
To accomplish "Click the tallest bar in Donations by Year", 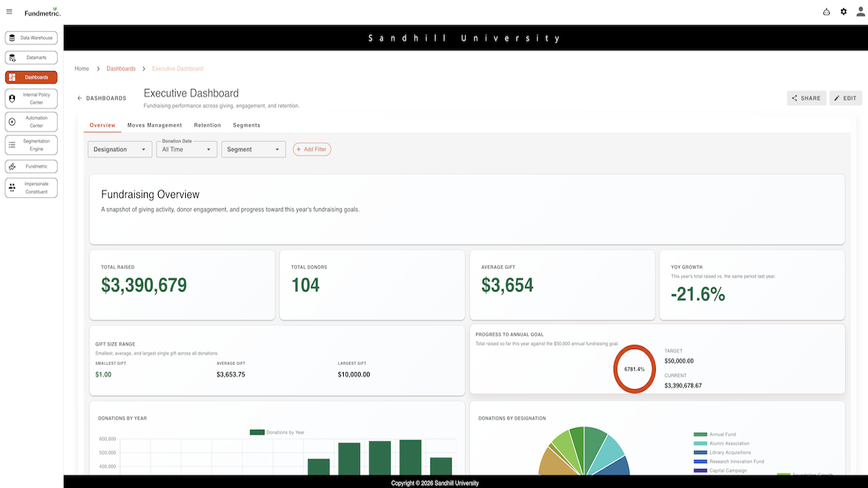I will [410, 457].
